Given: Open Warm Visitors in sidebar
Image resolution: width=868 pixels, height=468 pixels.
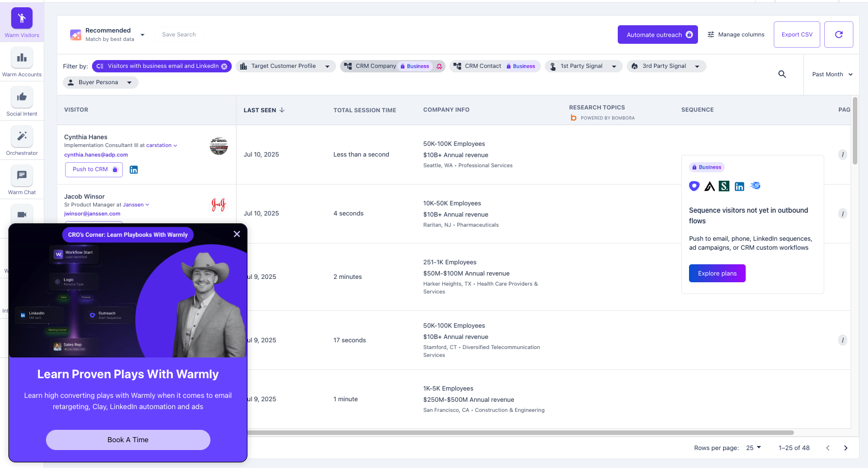Looking at the screenshot, I should 22,23.
